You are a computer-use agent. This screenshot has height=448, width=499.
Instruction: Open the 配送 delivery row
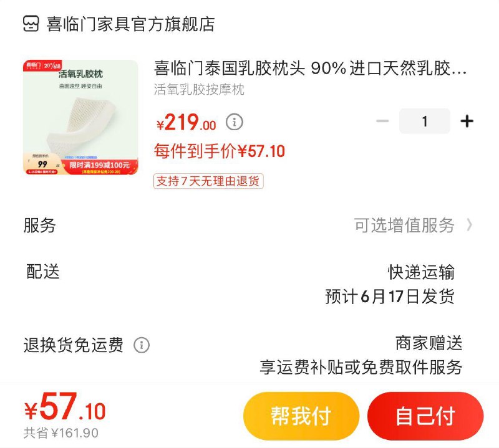tap(249, 284)
